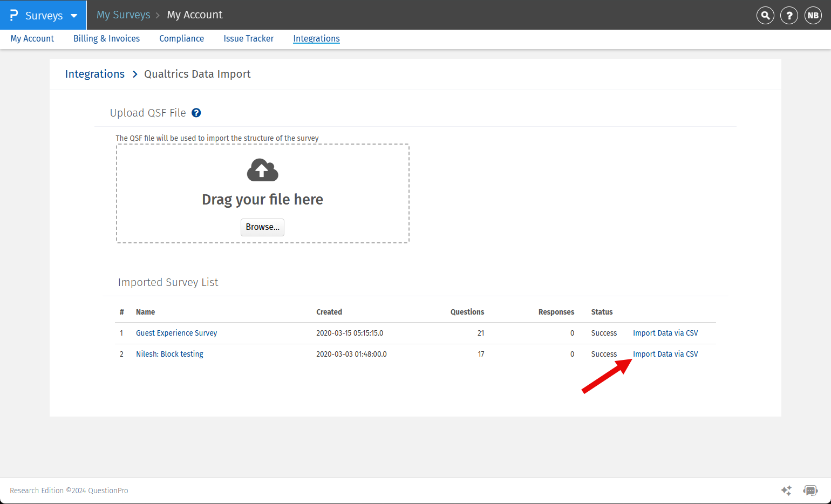Open the Integrations tab
This screenshot has height=504, width=831.
click(x=316, y=39)
